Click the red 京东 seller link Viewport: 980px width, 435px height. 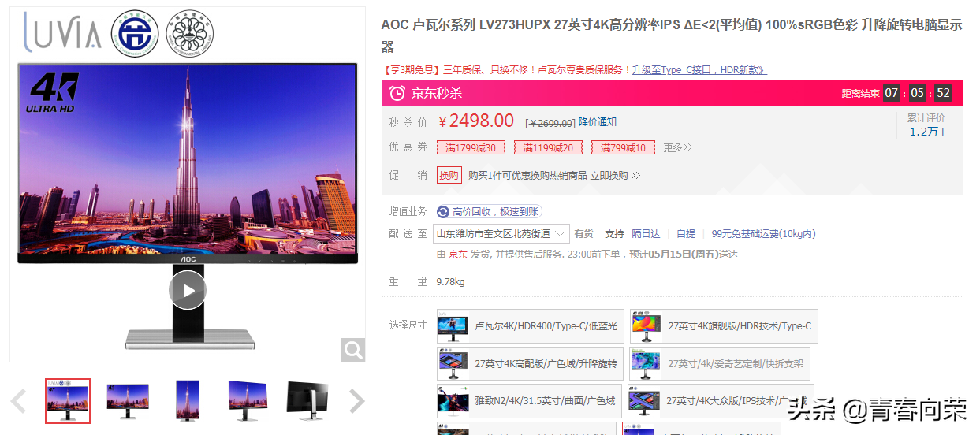point(458,255)
